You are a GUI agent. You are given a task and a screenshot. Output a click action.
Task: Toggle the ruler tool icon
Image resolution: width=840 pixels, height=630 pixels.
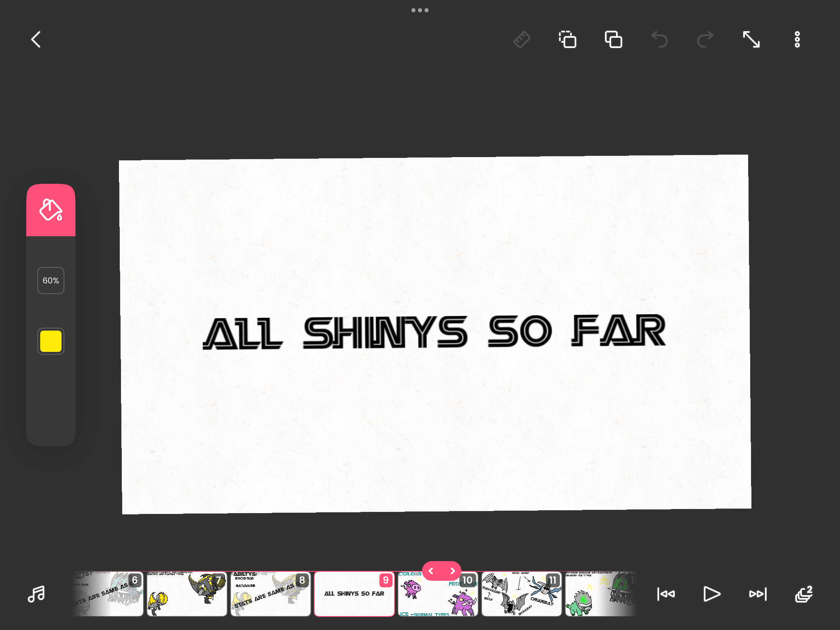[522, 39]
